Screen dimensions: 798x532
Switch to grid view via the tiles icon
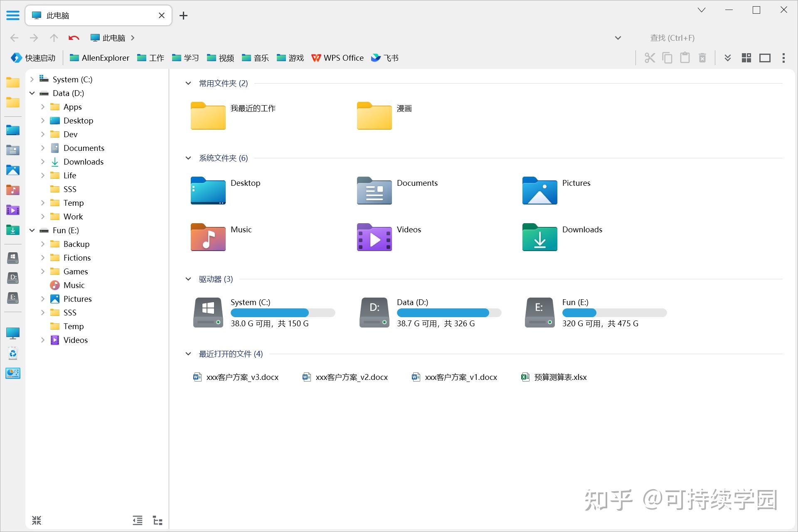(x=746, y=58)
